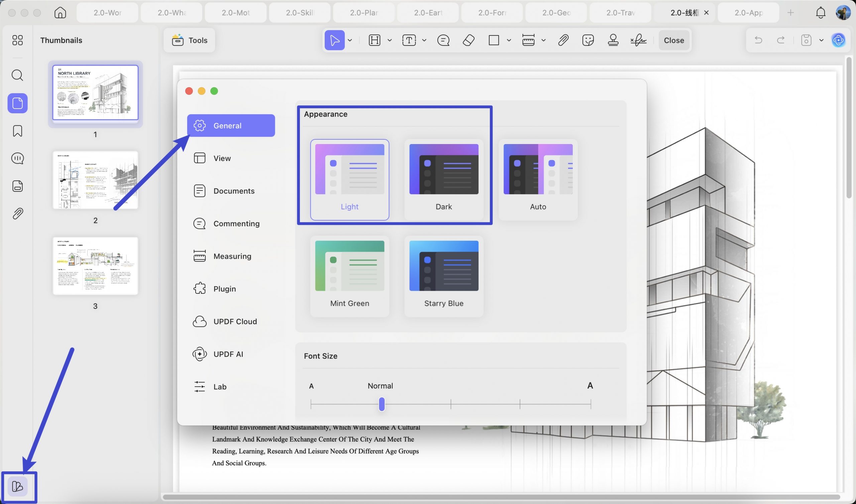Select the cursor selection tool
The height and width of the screenshot is (504, 856).
pos(335,40)
